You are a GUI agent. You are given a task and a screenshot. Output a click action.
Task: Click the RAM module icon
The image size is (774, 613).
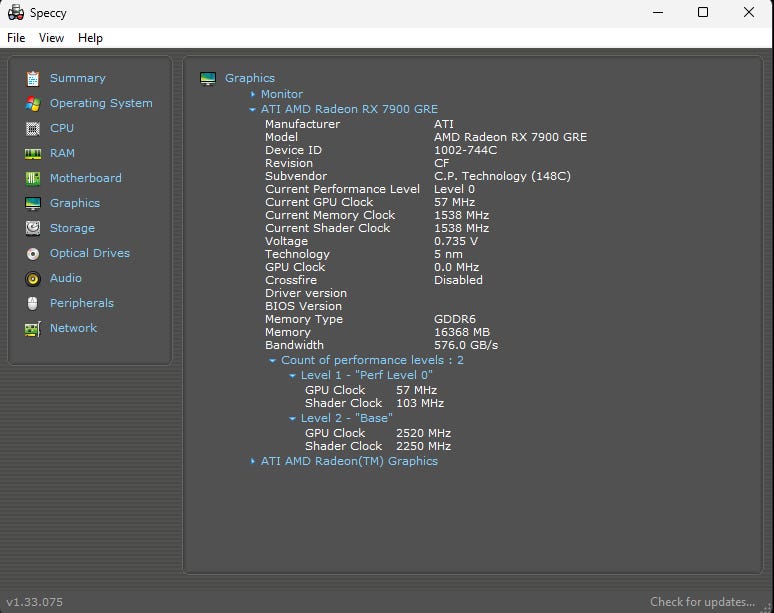[x=33, y=153]
